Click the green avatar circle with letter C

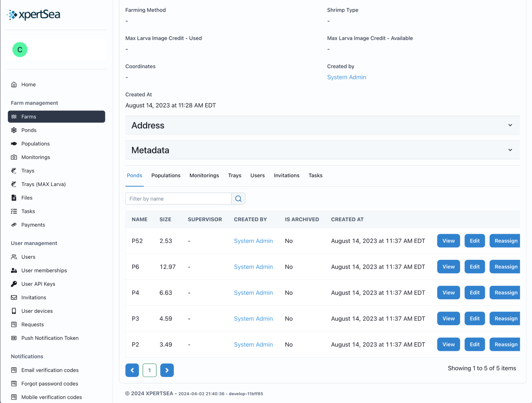20,50
